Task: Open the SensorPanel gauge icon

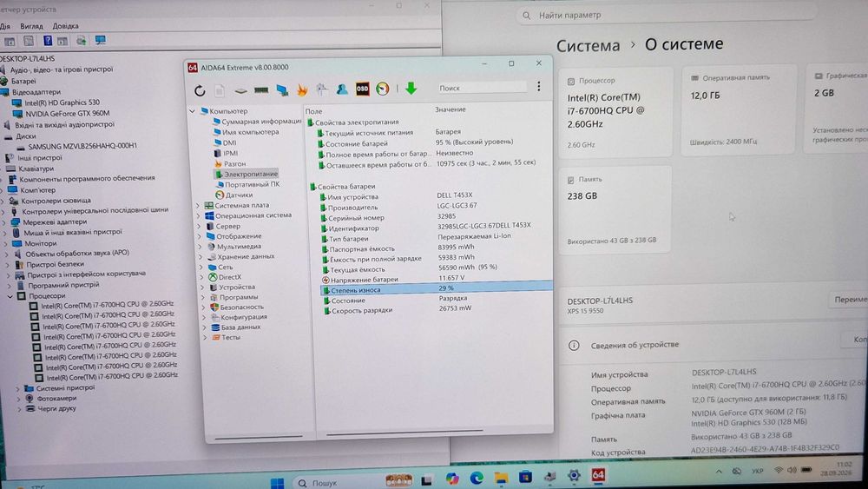Action: coord(383,89)
